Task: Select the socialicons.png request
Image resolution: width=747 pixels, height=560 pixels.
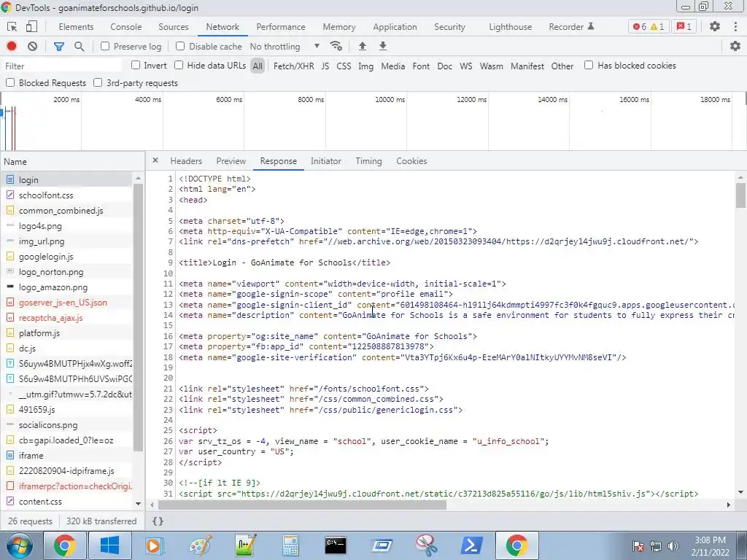Action: (66, 425)
